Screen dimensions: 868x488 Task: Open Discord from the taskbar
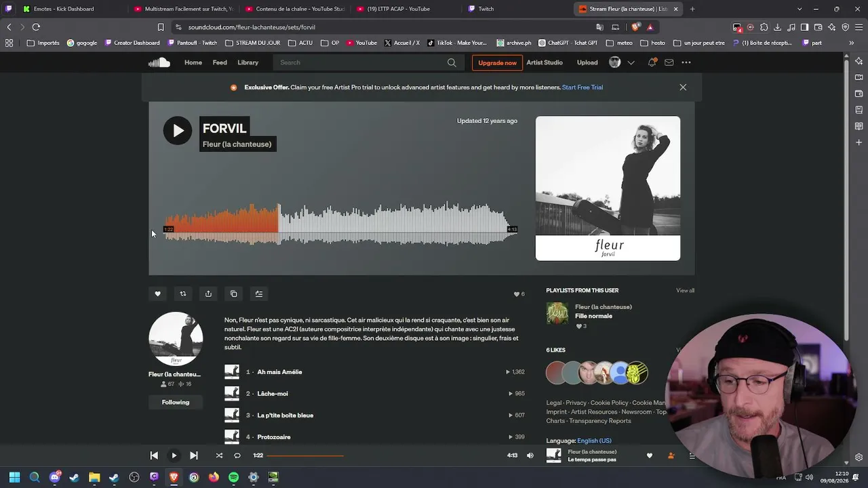[x=54, y=477]
